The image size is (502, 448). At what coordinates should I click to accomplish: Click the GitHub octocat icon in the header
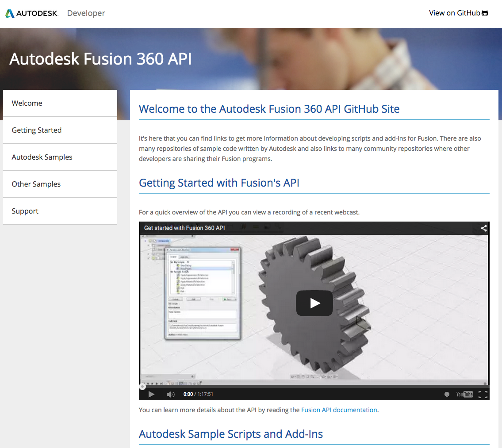pos(484,13)
